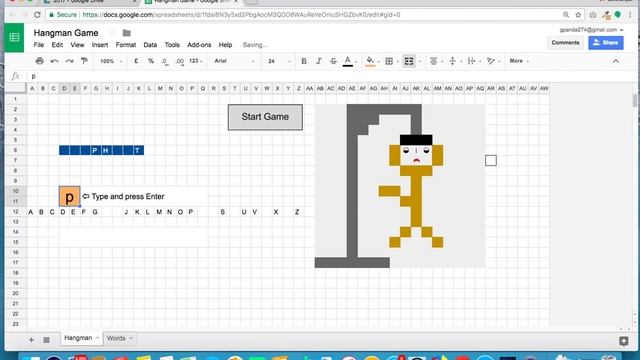Screen dimensions: 640x360
Task: Open the Insert menu
Action: (100, 45)
